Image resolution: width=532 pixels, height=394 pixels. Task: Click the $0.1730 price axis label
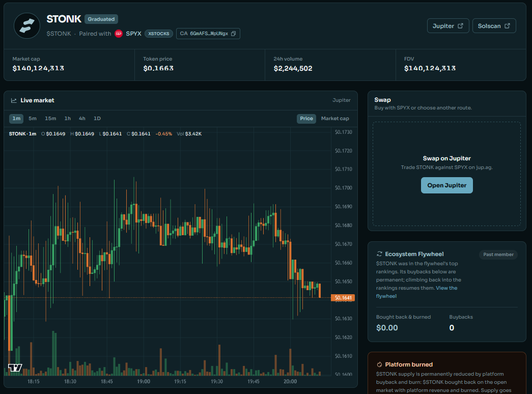tap(343, 132)
